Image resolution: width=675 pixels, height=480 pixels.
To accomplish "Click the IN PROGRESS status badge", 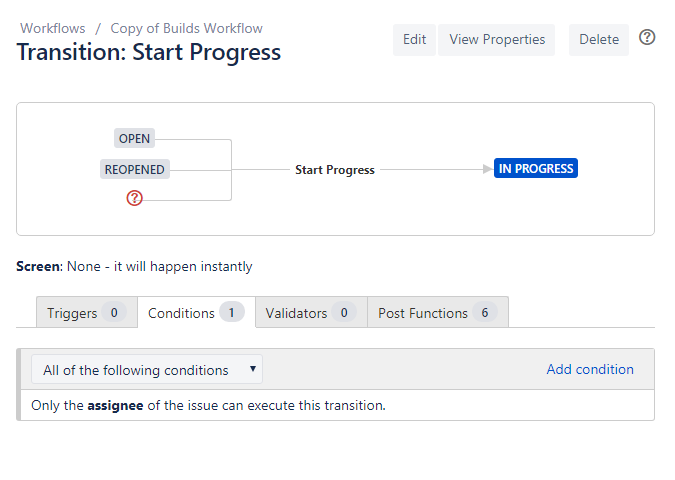I will [x=536, y=168].
